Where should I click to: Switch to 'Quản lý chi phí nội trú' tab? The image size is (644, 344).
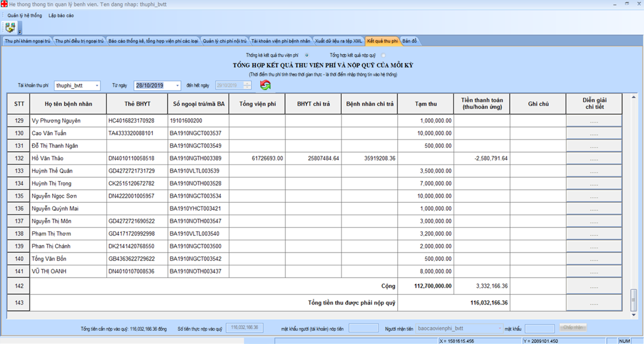click(225, 41)
